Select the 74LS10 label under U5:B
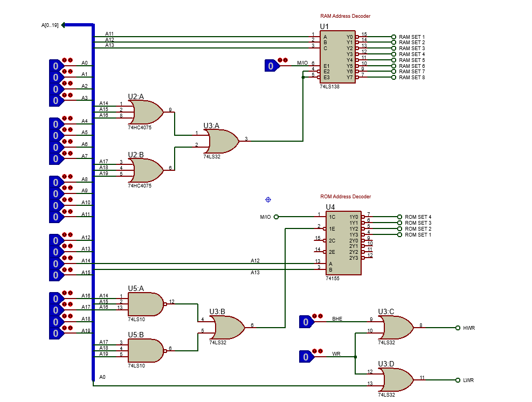This screenshot has width=532, height=402. (136, 366)
